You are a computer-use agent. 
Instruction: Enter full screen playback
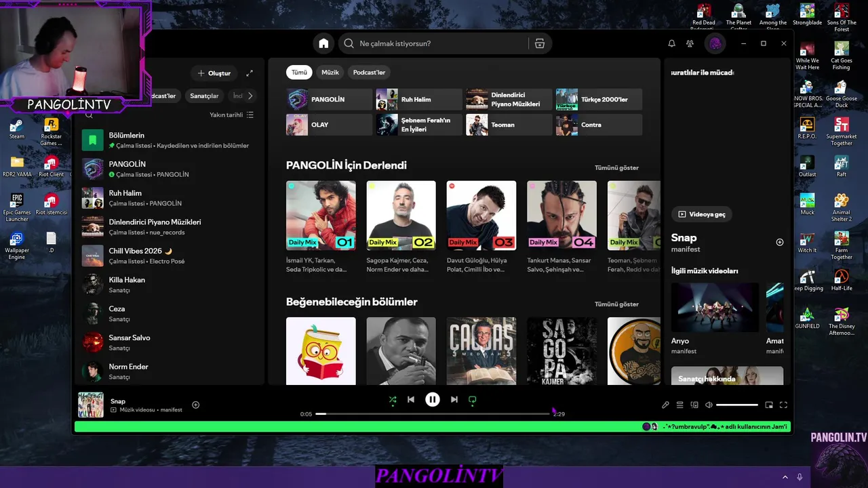point(783,405)
